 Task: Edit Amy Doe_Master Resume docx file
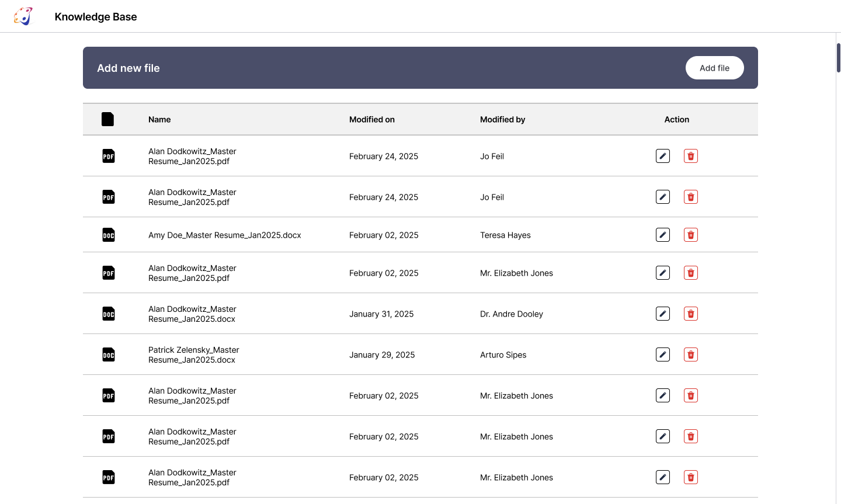[663, 235]
